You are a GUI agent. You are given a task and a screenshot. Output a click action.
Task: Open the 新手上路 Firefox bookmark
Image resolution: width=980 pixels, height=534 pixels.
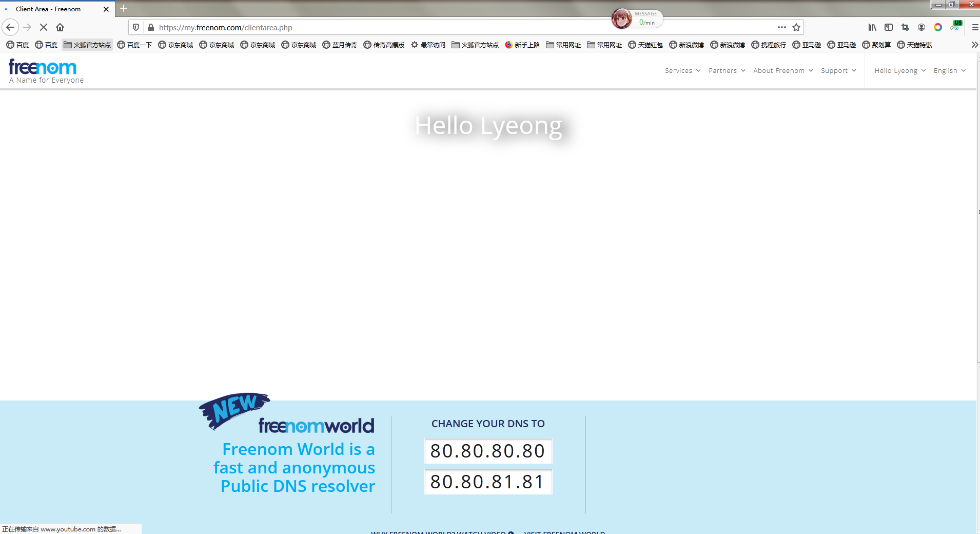(x=522, y=45)
